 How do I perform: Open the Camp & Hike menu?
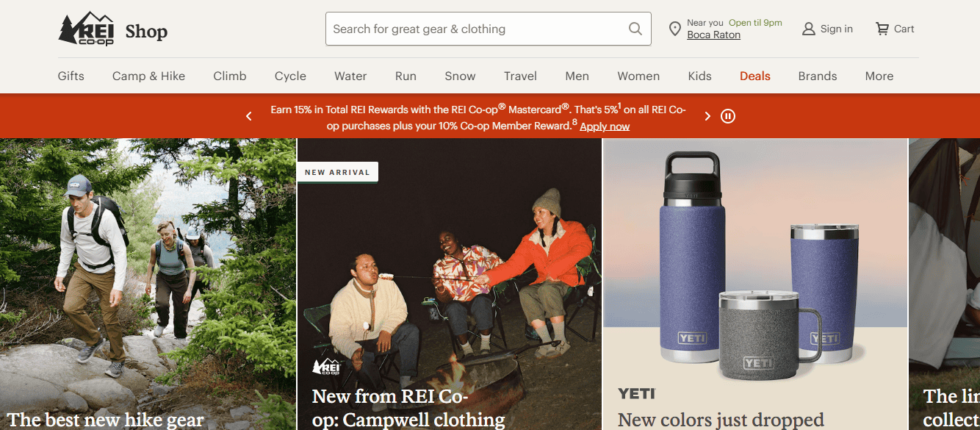[148, 76]
